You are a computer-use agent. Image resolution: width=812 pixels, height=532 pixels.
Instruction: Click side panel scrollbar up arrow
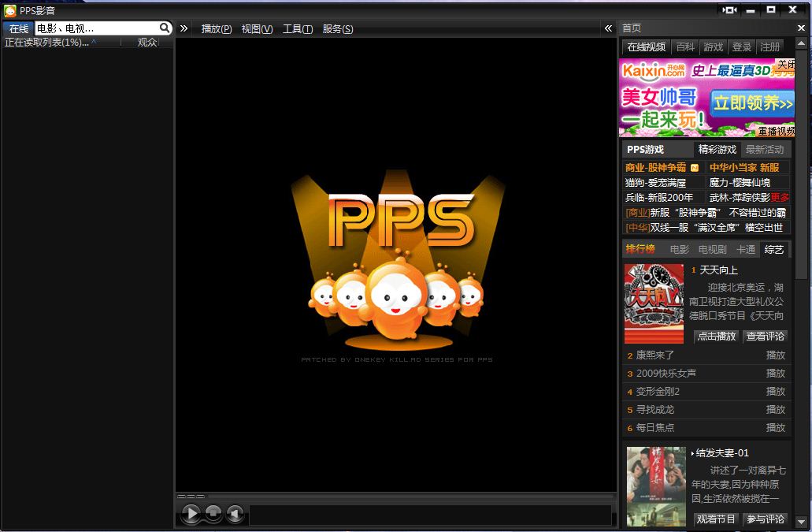[801, 44]
